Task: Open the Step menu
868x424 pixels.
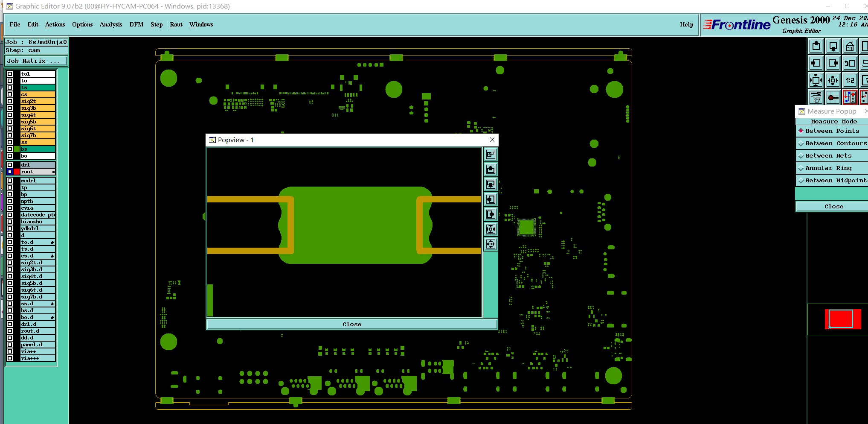Action: [157, 24]
